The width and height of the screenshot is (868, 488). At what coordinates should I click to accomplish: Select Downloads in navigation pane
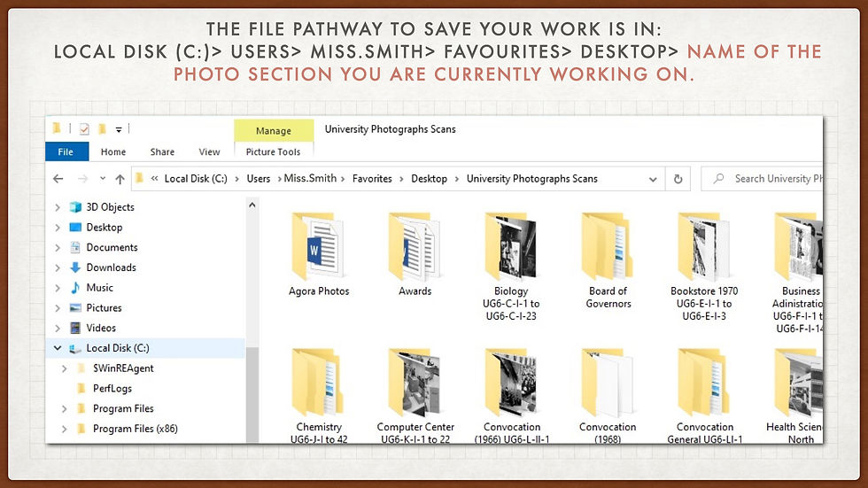[111, 267]
